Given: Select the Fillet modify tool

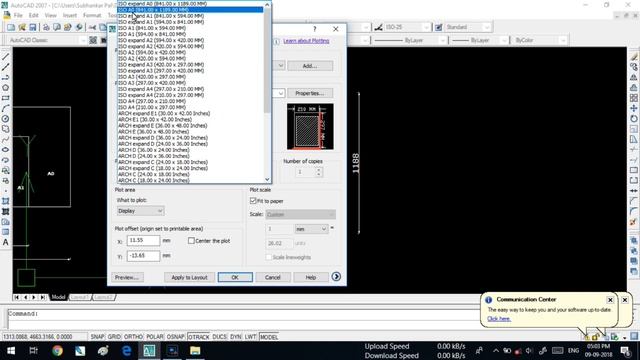Looking at the screenshot, I should click(x=633, y=211).
